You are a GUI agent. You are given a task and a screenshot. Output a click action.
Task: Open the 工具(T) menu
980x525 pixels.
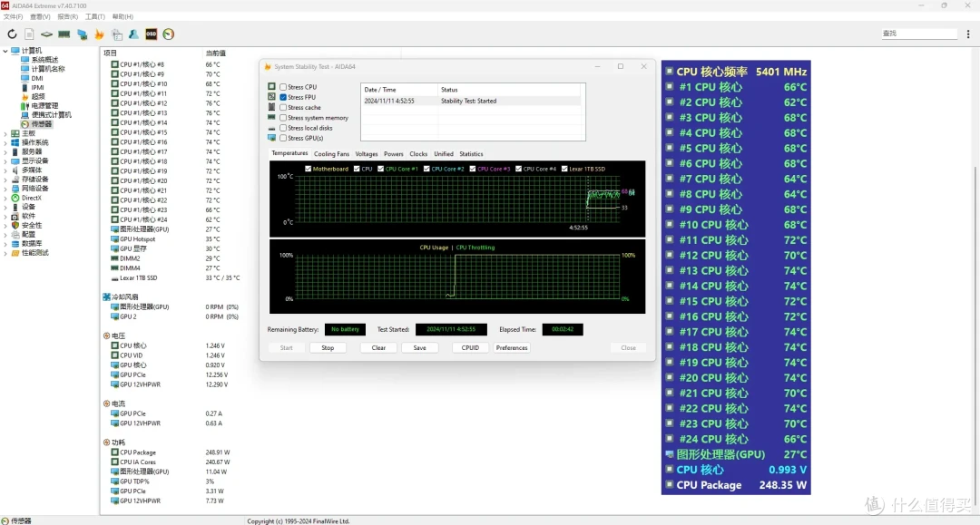[x=95, y=17]
